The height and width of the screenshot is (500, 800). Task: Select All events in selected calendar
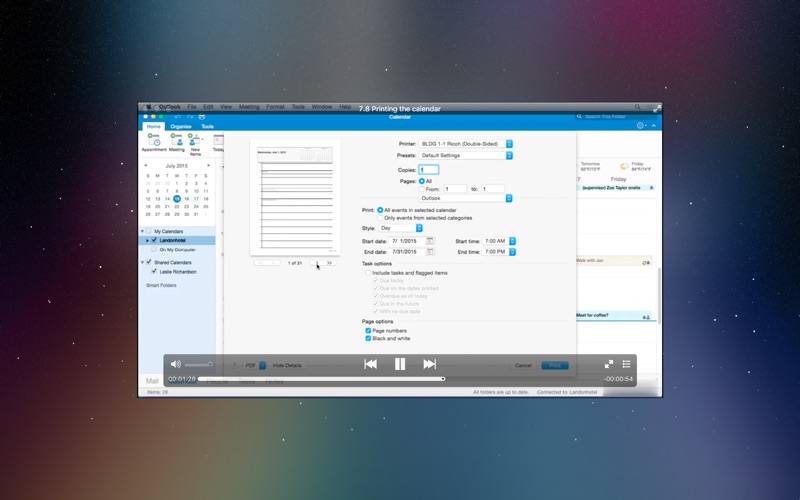click(x=380, y=210)
